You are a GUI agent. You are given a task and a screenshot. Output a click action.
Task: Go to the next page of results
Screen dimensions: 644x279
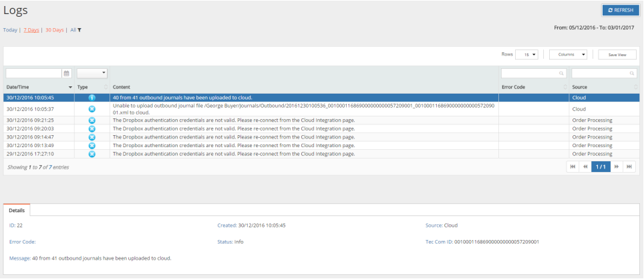(x=617, y=167)
